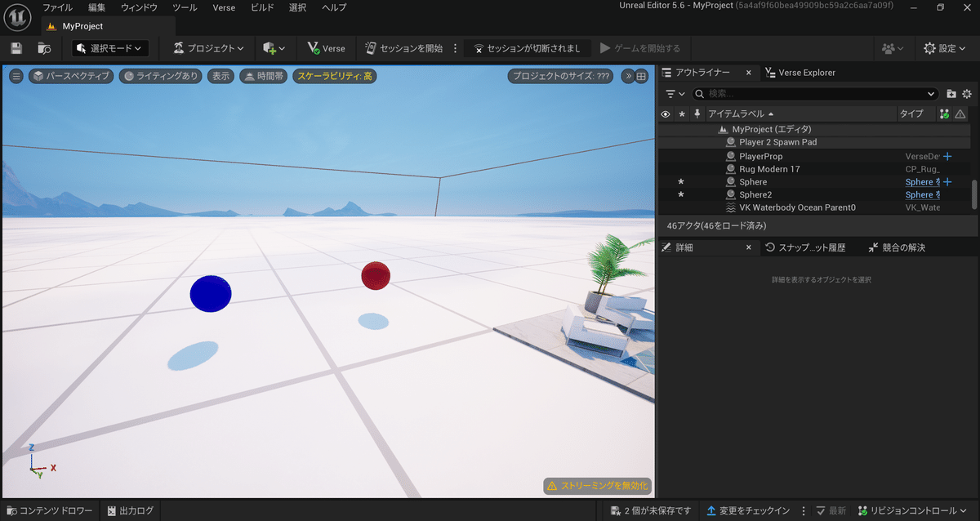Viewport: 980px width, 521px height.
Task: Open the viewport hamburger options menu
Action: pos(16,76)
